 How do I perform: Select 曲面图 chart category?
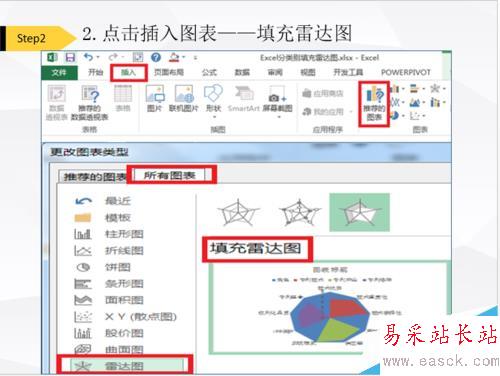pos(109,349)
